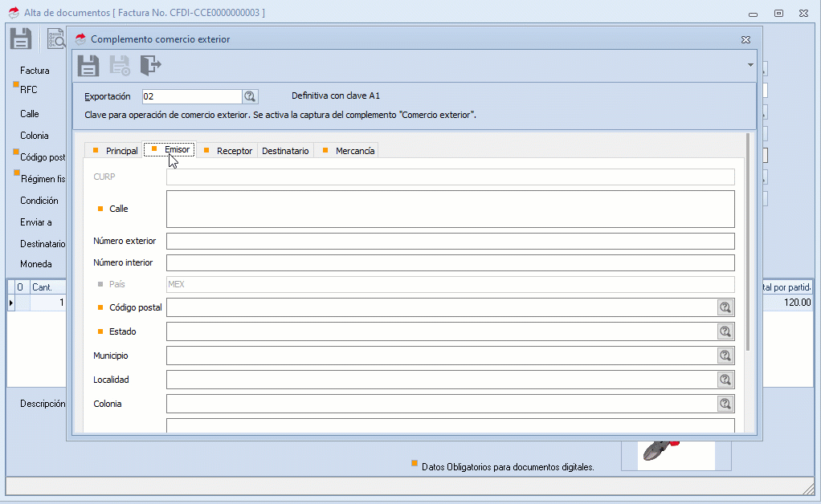The height and width of the screenshot is (504, 821).
Task: Open the Exportación key search lookup
Action: (250, 96)
